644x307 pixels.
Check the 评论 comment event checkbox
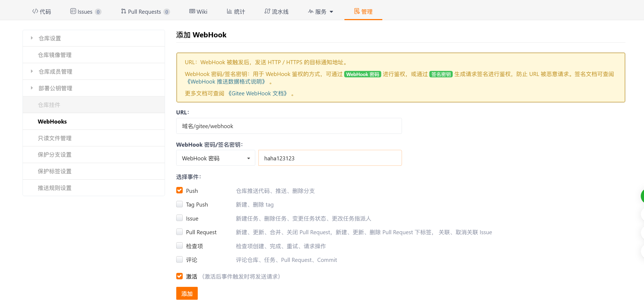179,259
